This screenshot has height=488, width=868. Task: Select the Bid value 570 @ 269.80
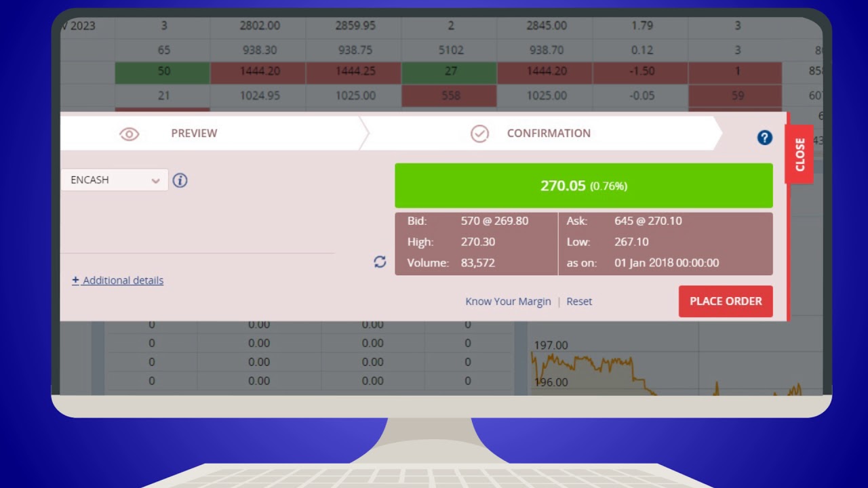494,221
